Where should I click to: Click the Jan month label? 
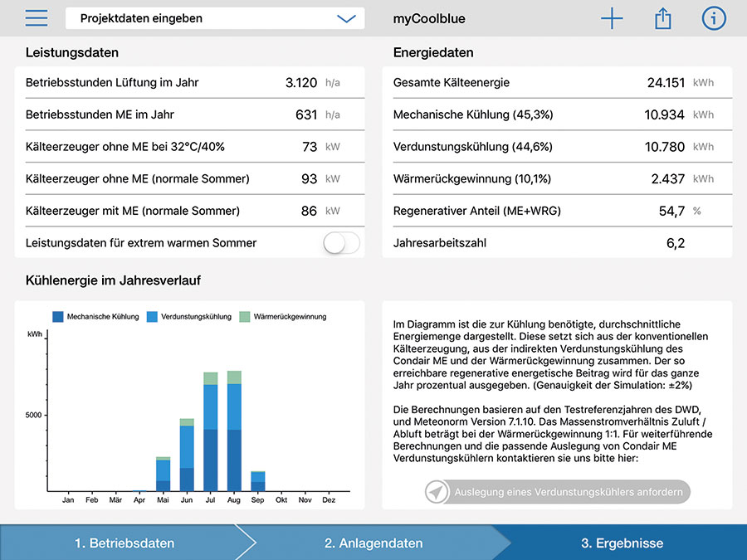[68, 500]
